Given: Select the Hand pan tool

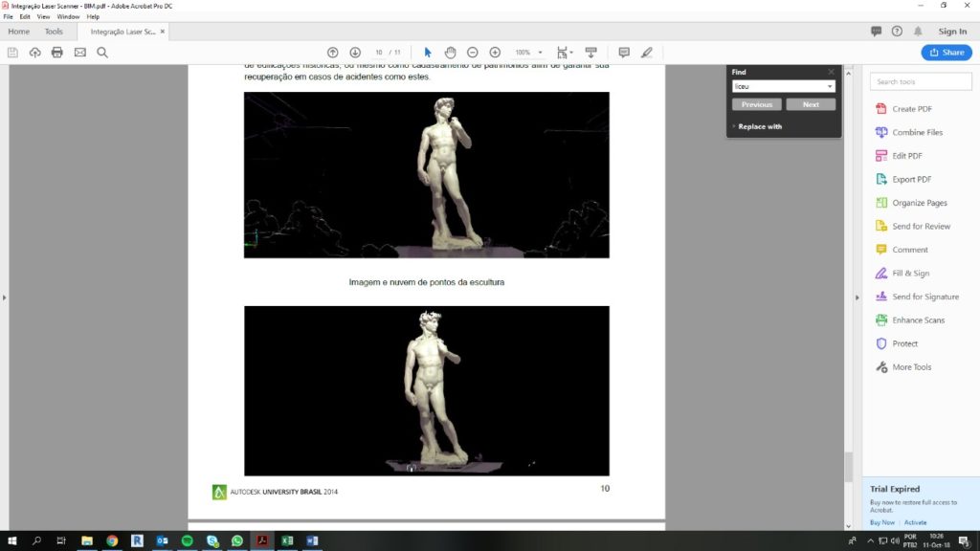Looking at the screenshot, I should (450, 52).
